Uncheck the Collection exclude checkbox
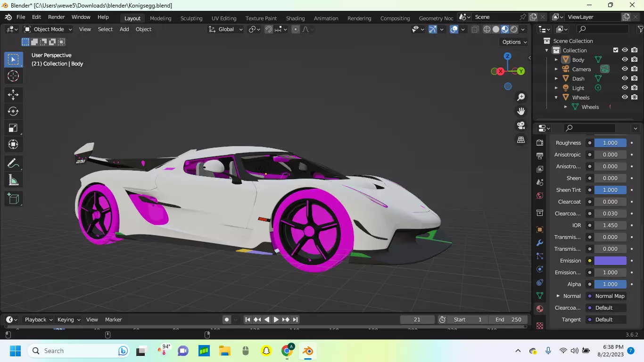This screenshot has height=362, width=644. pyautogui.click(x=615, y=50)
